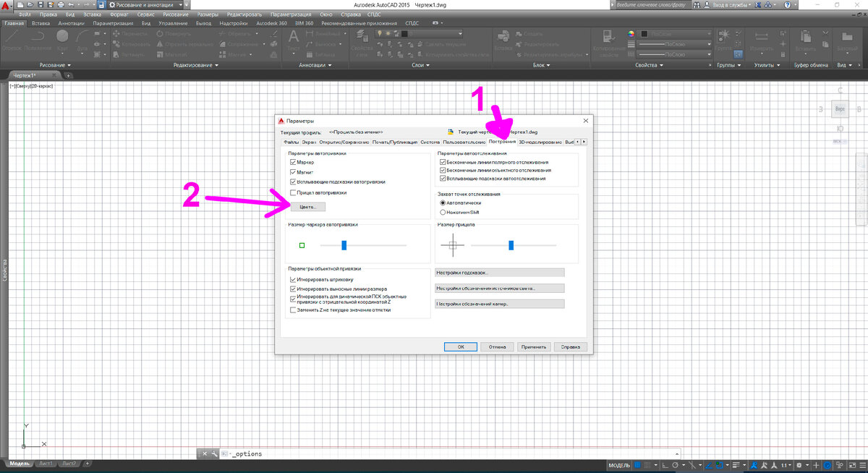868x473 pixels.
Task: Open the AutoCAD application menu button
Action: 7,5
